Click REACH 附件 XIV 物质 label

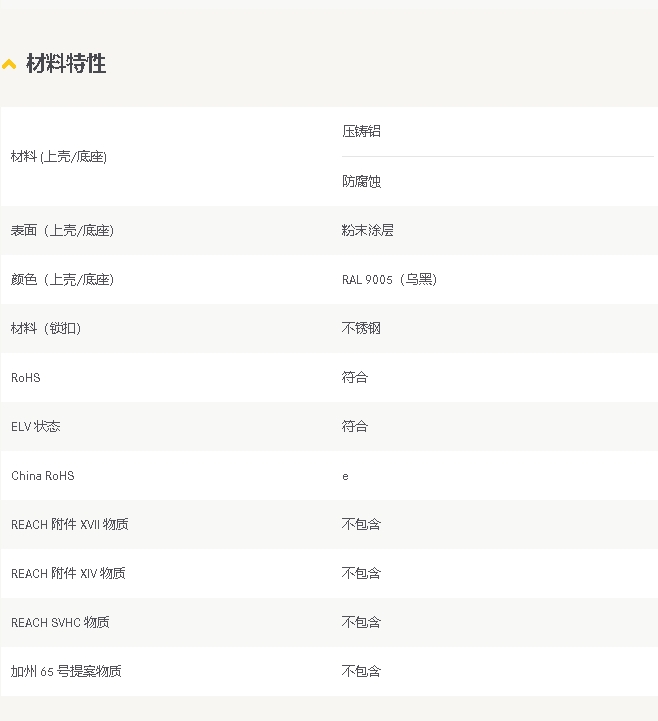tap(68, 573)
